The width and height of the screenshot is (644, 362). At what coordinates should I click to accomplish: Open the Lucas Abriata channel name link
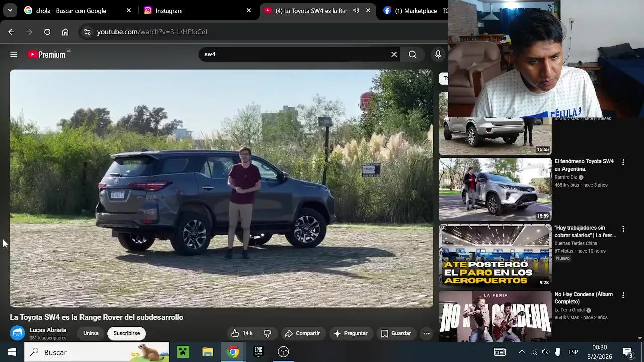point(48,330)
